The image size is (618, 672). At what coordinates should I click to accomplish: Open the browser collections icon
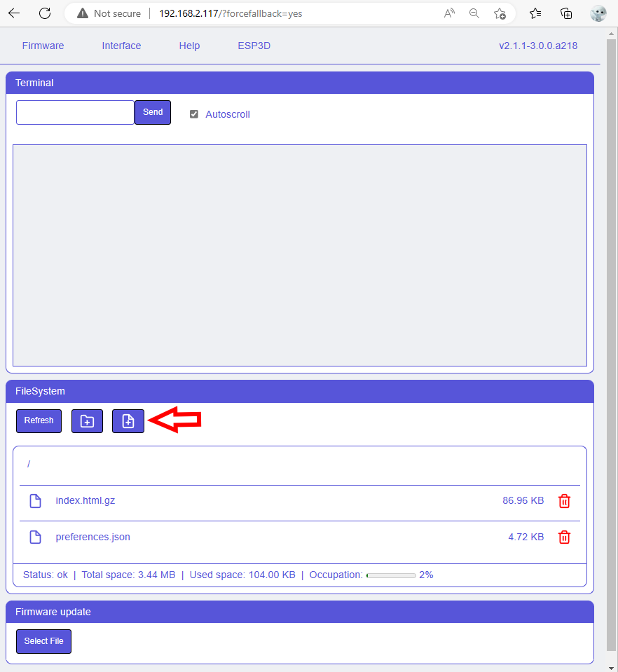(x=566, y=13)
